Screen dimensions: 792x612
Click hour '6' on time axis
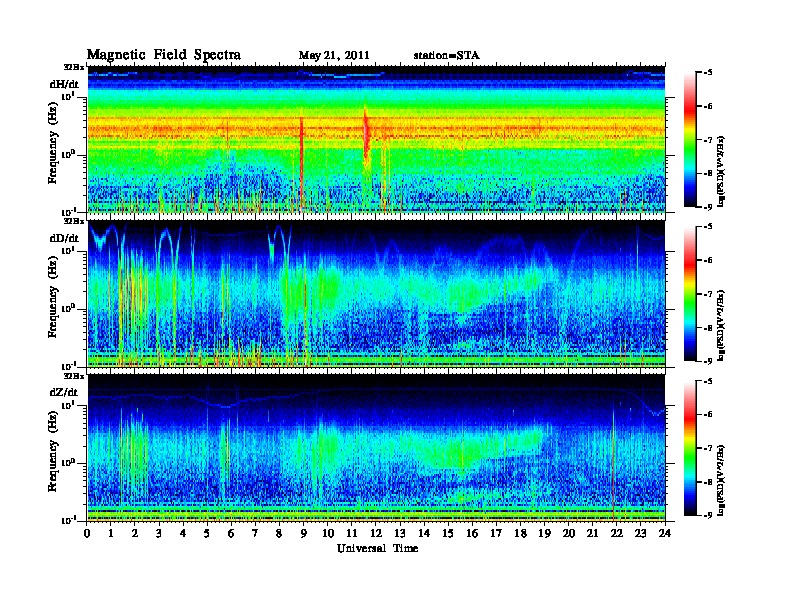pos(231,533)
